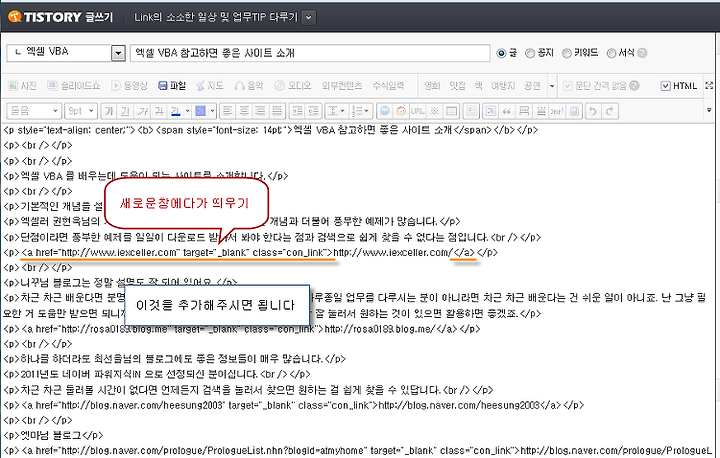
Task: Insert special character ※ symbol
Action: coord(434,111)
